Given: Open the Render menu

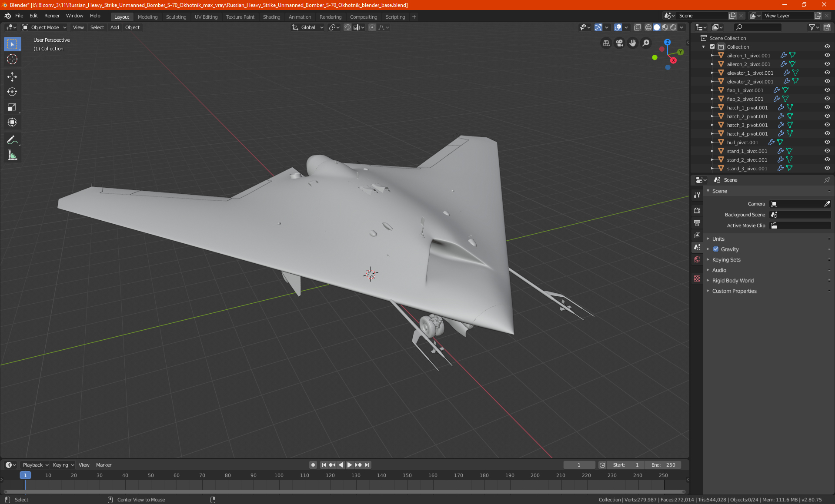Looking at the screenshot, I should pos(52,16).
